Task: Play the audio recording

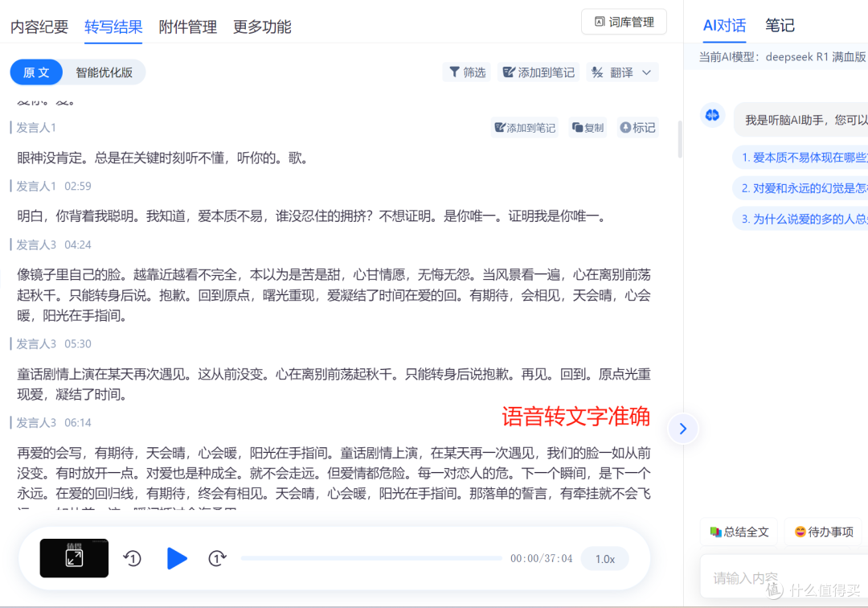Action: [177, 558]
